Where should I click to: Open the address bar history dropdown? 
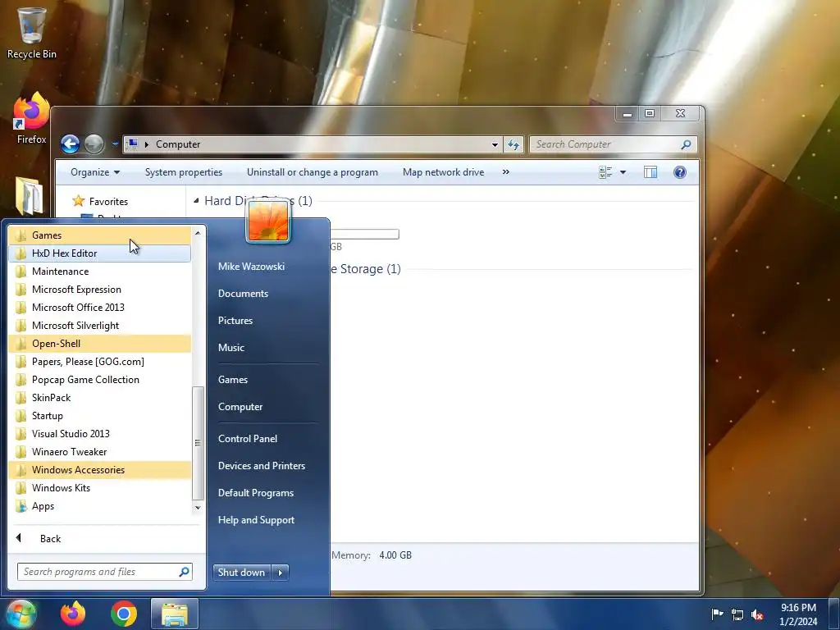[495, 144]
